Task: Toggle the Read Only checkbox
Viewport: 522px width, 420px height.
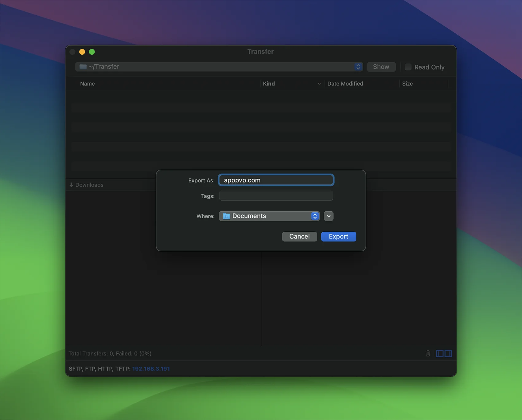Action: tap(408, 67)
